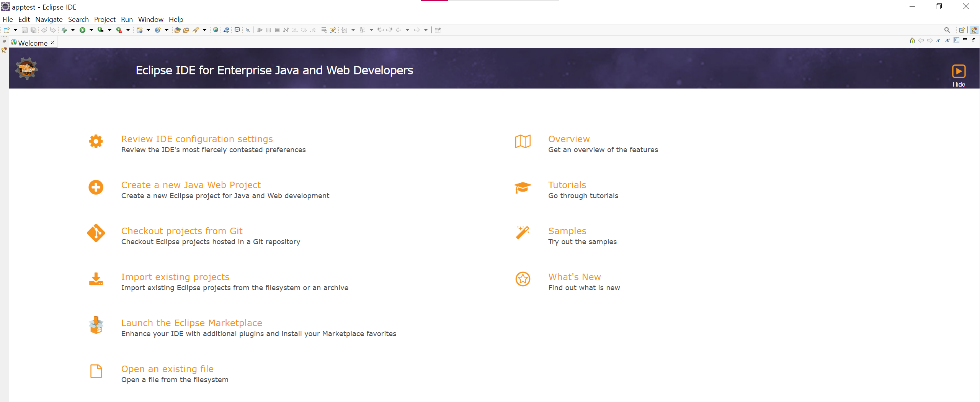Open the Debug configurations dropdown arrow
The width and height of the screenshot is (980, 402).
(x=73, y=30)
